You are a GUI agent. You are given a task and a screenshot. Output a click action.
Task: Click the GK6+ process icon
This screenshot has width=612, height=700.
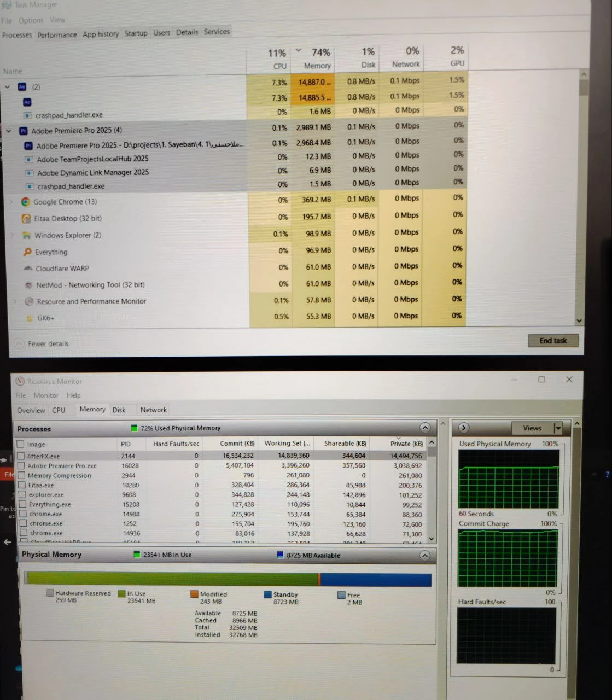click(x=30, y=318)
